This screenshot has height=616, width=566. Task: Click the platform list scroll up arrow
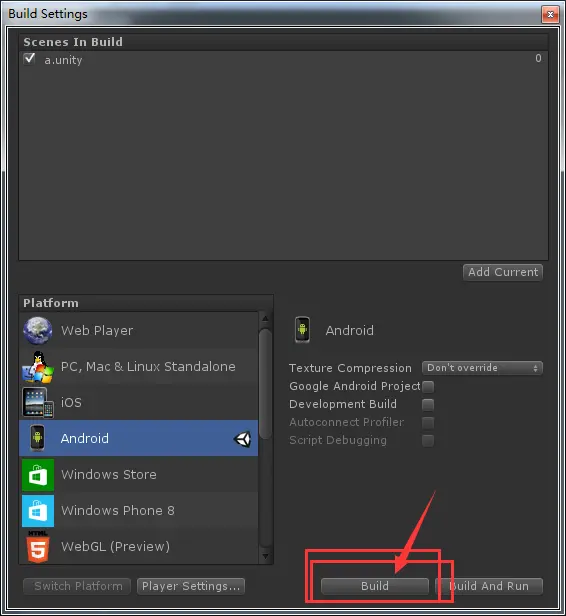(266, 318)
